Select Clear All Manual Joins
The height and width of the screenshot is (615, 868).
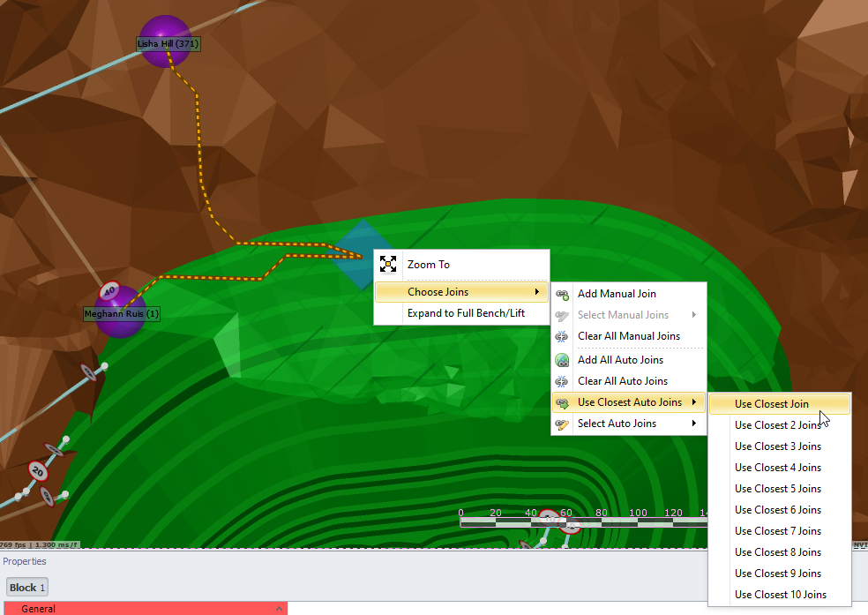pyautogui.click(x=629, y=336)
